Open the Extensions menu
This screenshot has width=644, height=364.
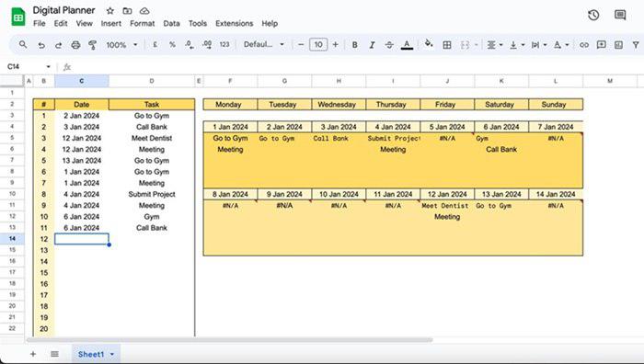click(234, 23)
